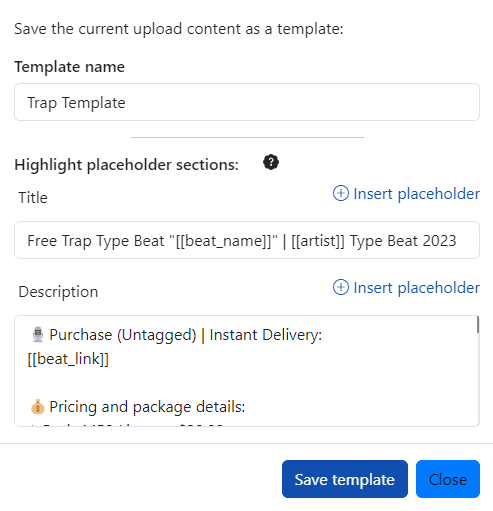Save the template
The image size is (493, 511).
345,479
